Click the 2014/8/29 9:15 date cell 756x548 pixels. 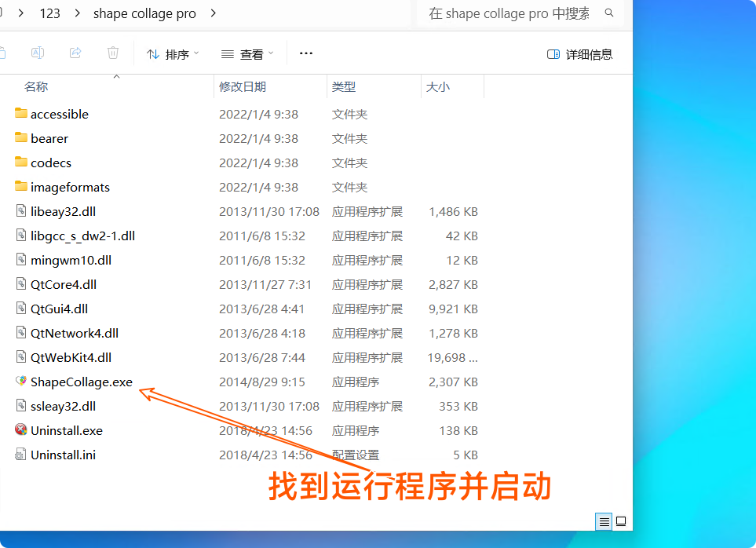(261, 382)
